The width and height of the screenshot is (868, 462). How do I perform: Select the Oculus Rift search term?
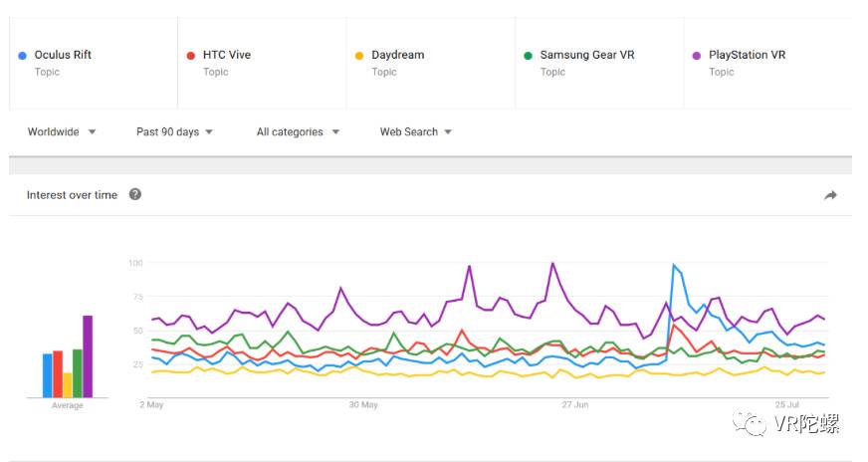pyautogui.click(x=62, y=55)
